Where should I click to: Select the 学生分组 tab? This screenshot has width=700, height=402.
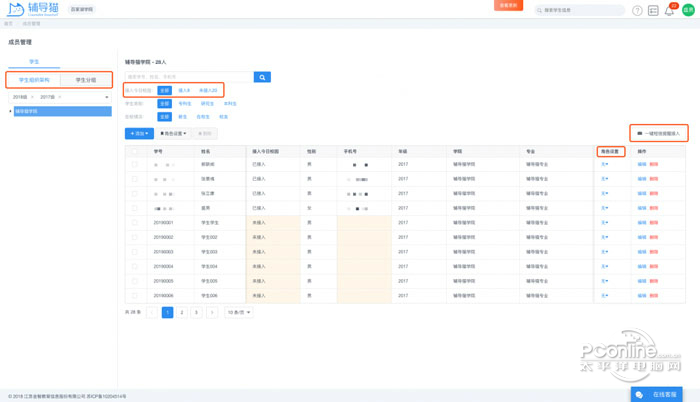(x=86, y=80)
